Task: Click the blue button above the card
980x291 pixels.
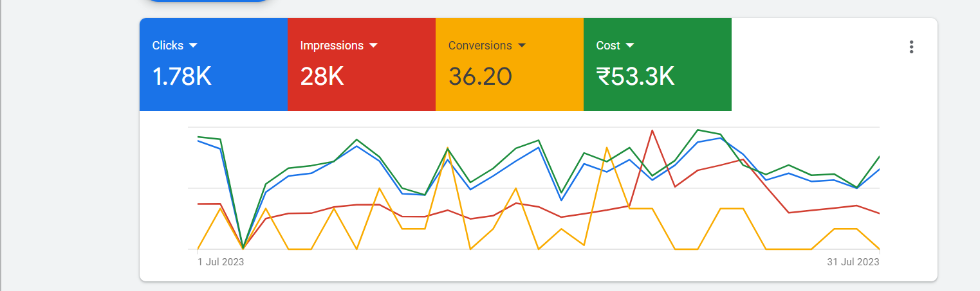Action: click(x=207, y=2)
